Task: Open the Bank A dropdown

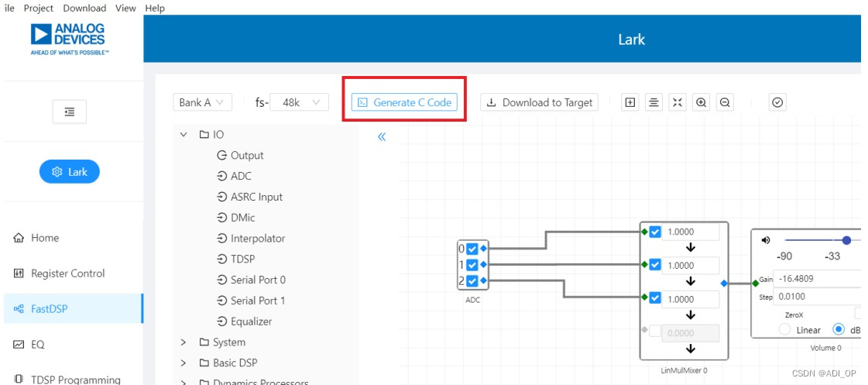Action: click(202, 102)
